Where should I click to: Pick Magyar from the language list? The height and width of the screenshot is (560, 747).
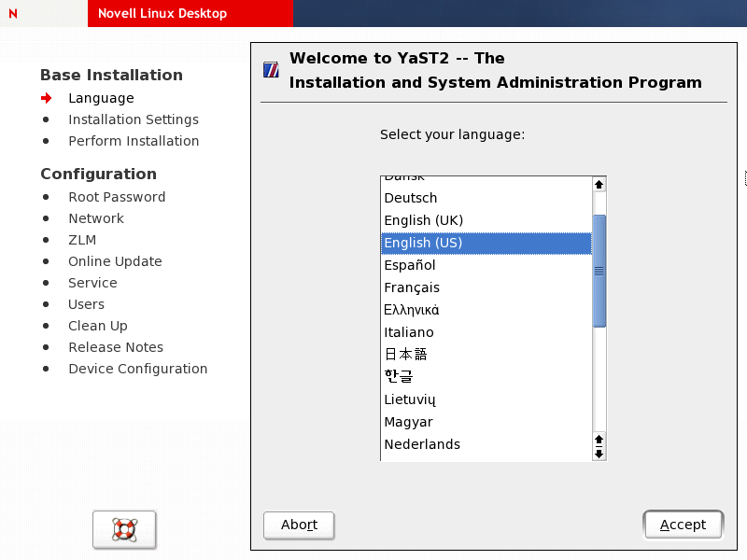(408, 422)
